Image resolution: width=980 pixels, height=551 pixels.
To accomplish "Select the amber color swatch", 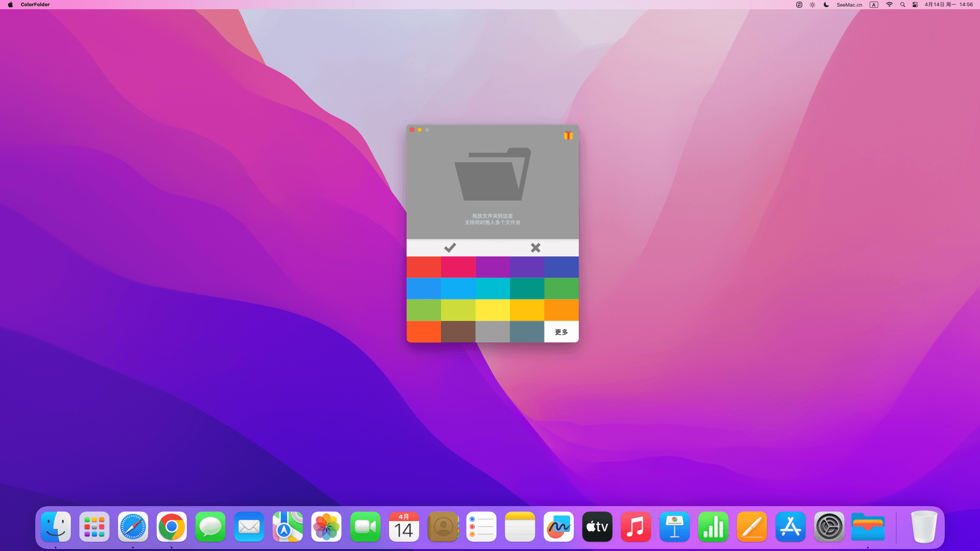I will (527, 310).
